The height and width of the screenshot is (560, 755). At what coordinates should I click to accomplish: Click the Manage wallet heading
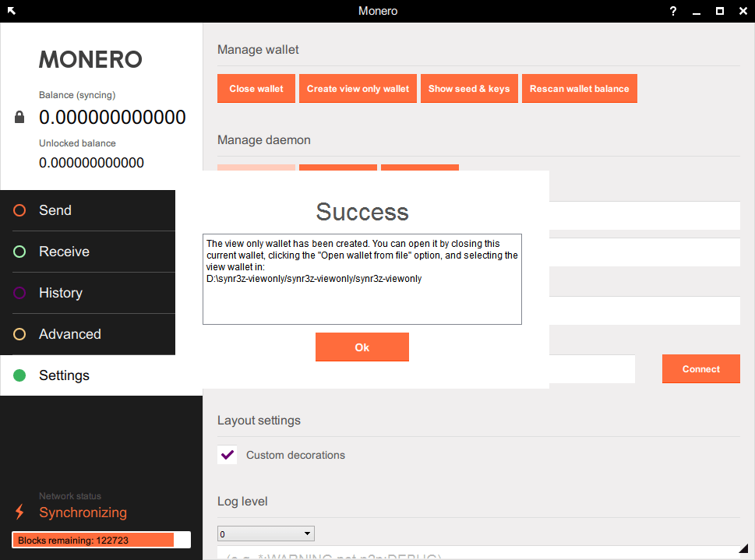pos(258,50)
